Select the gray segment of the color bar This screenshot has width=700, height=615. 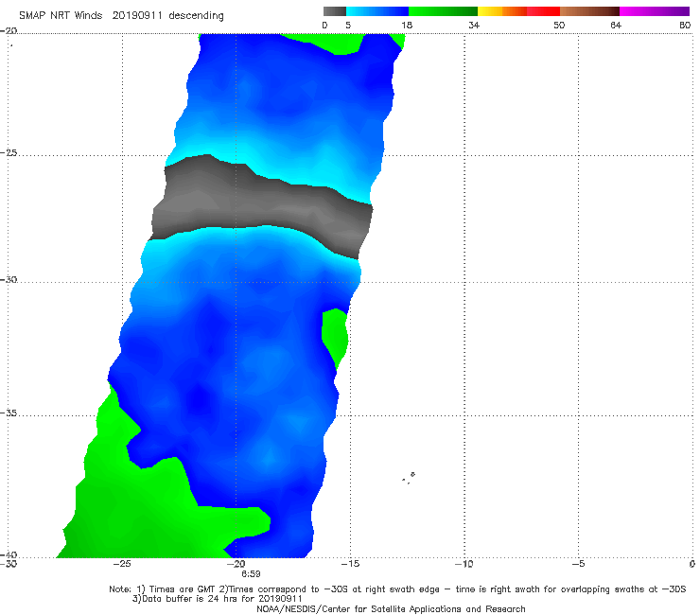(x=334, y=11)
